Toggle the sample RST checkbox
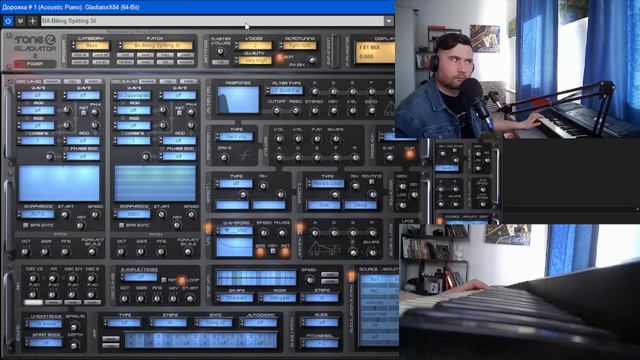 (164, 280)
